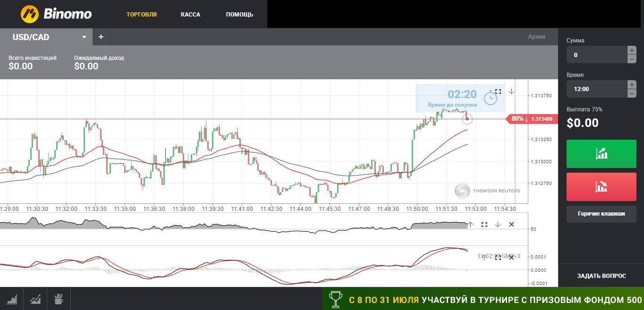Open the Касса menu tab
This screenshot has width=644, height=310.
[x=190, y=15]
